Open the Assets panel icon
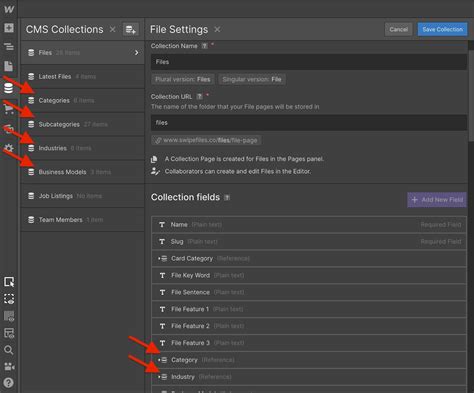 coord(9,129)
